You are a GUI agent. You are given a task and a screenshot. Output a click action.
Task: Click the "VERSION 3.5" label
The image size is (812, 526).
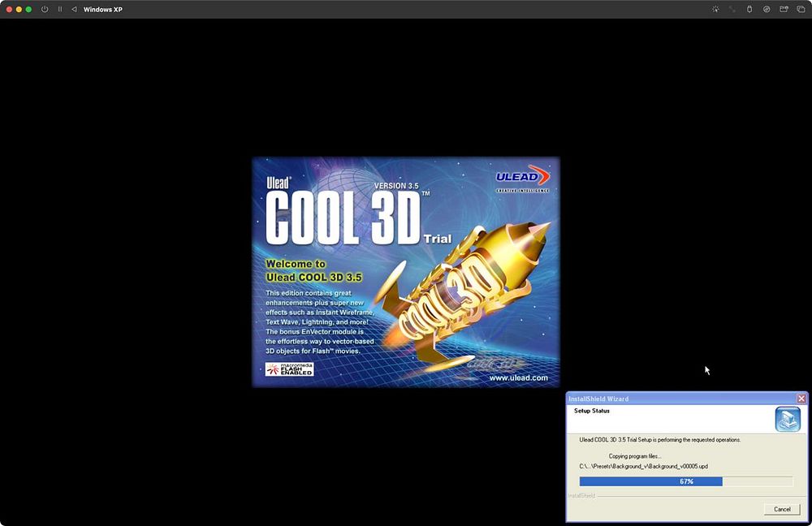pos(396,186)
